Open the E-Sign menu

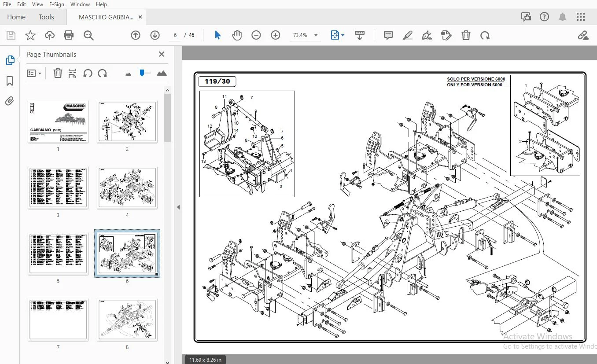pos(57,4)
